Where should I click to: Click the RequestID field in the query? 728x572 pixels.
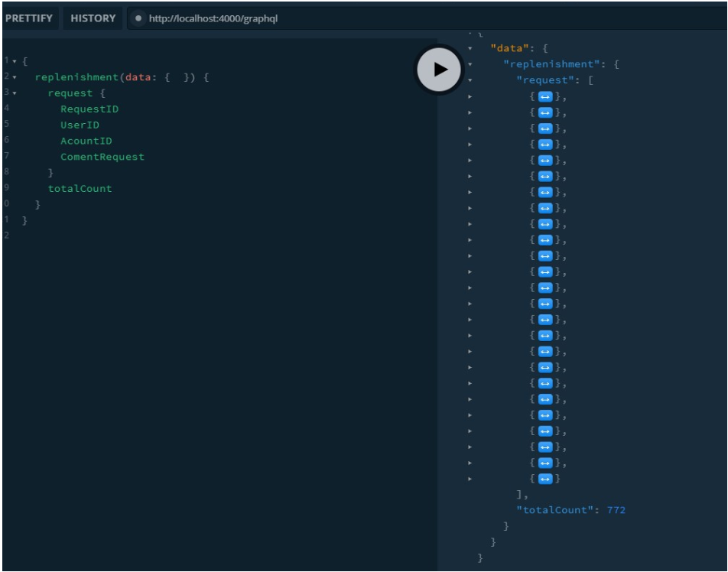click(x=89, y=109)
